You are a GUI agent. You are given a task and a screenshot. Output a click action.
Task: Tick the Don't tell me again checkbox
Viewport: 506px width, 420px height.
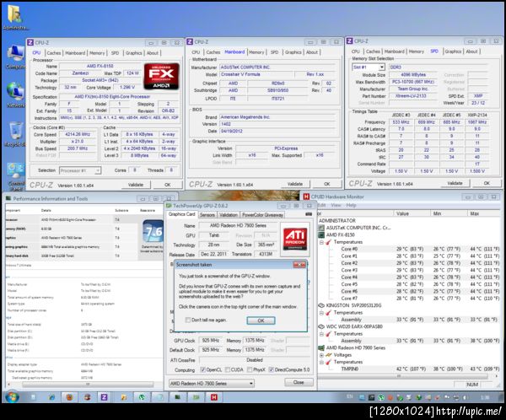(x=187, y=320)
